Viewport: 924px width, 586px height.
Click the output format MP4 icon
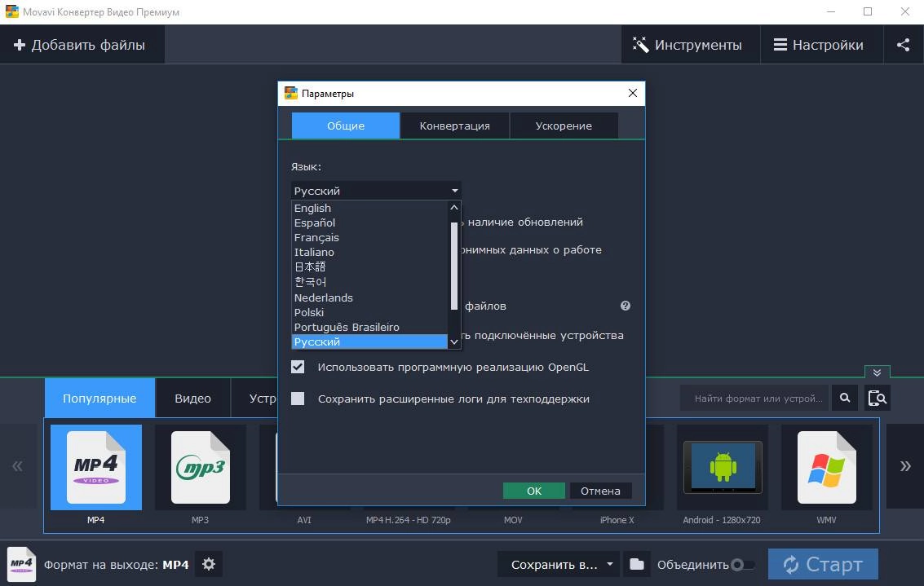(22, 564)
